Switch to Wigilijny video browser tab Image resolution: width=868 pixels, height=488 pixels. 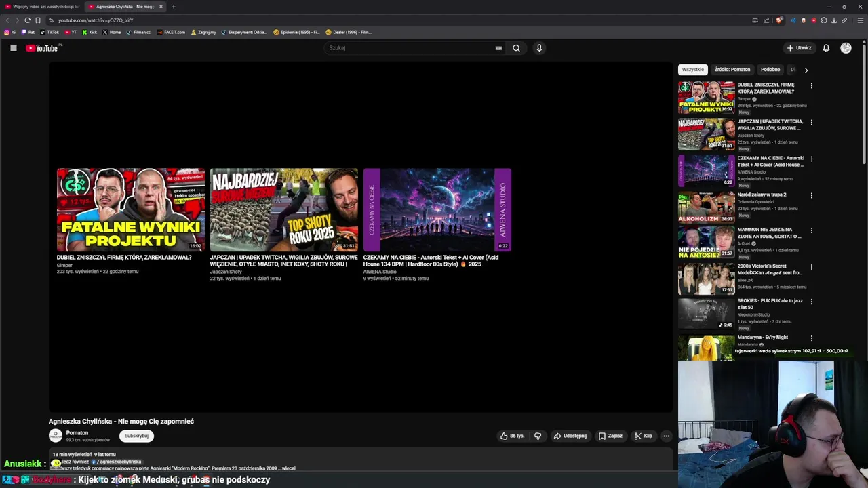(x=41, y=7)
